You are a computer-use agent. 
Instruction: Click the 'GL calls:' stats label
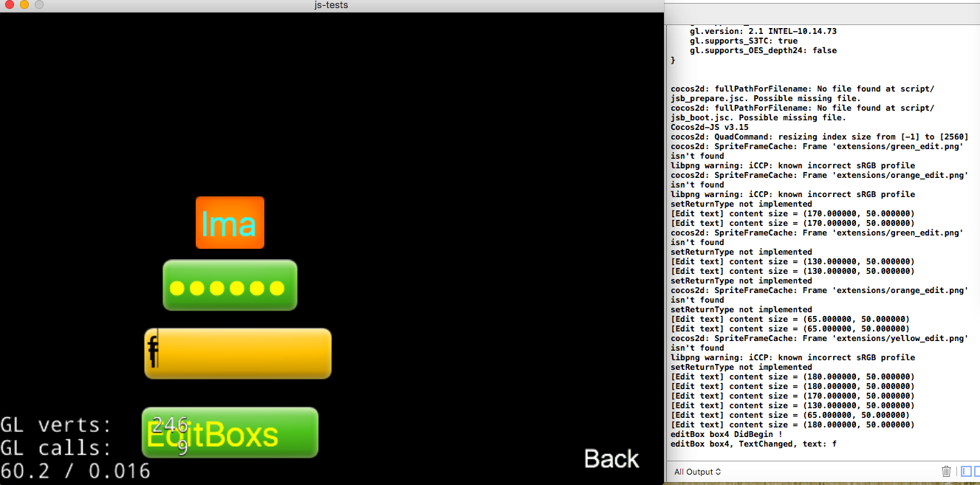(x=56, y=448)
